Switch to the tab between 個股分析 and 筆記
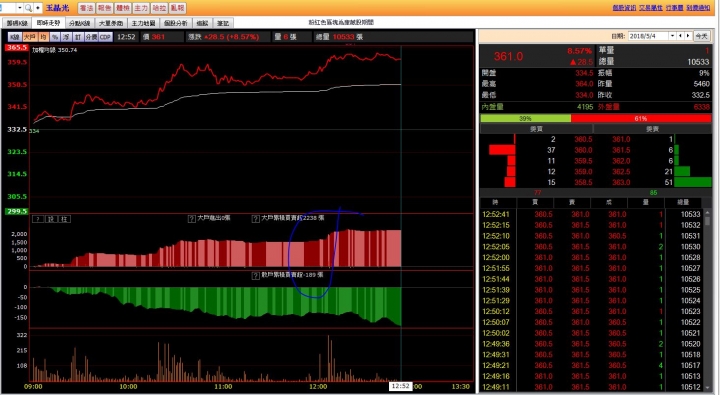Viewport: 720px width, 395px height. click(202, 23)
